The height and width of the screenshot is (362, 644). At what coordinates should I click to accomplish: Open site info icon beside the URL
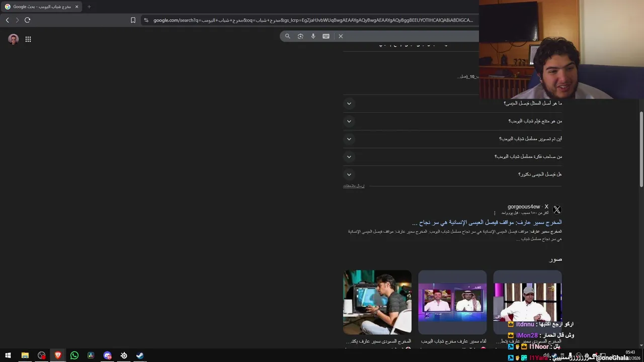(146, 20)
